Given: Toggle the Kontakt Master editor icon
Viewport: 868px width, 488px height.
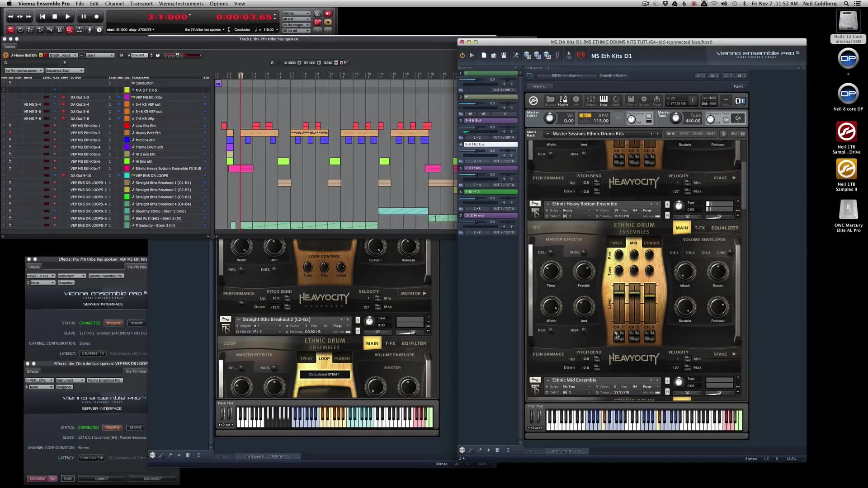Looking at the screenshot, I should point(563,100).
